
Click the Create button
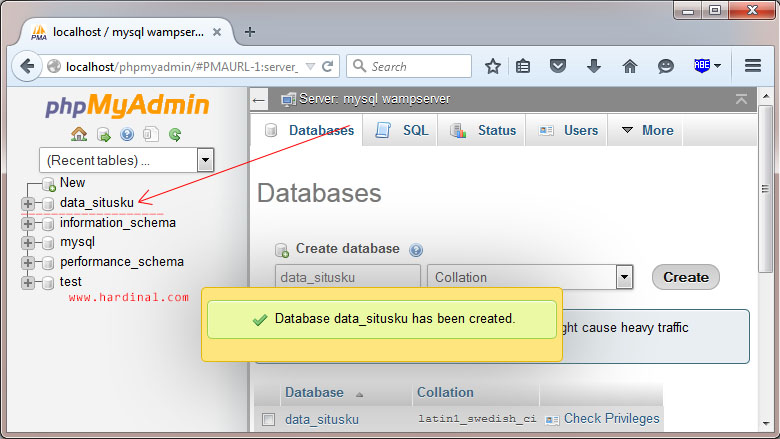[685, 277]
